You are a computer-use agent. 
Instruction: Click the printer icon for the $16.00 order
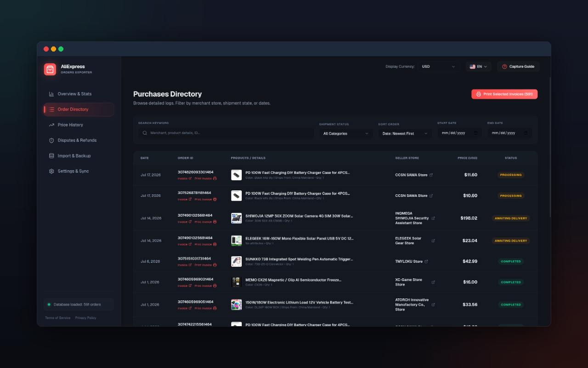tap(215, 286)
